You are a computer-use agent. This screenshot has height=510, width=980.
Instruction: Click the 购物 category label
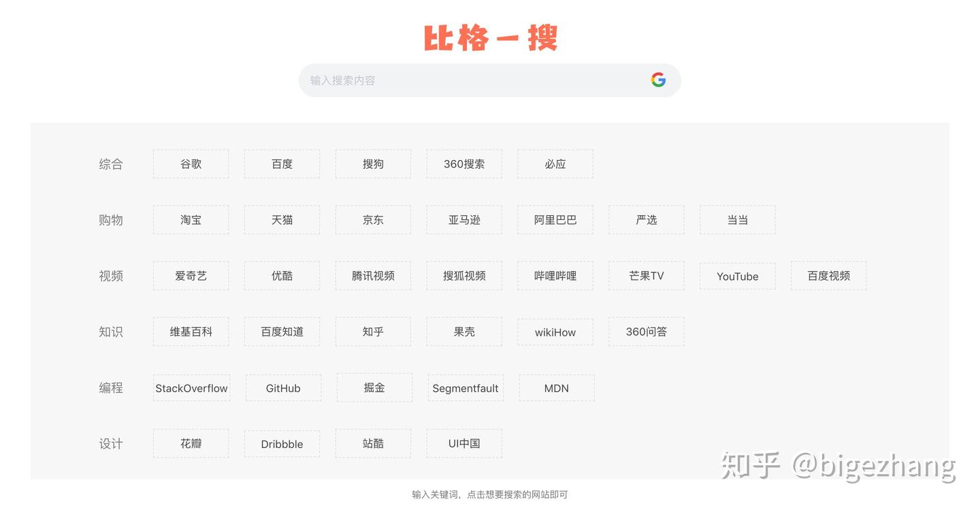pos(111,220)
